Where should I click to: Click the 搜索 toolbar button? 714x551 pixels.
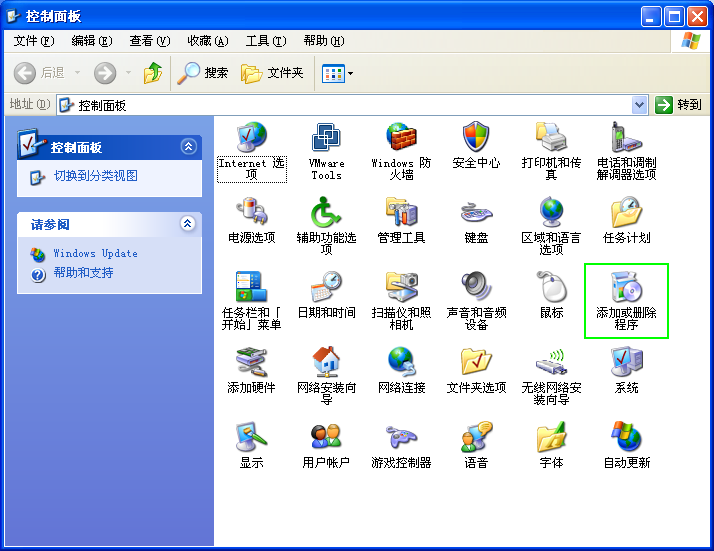[x=203, y=73]
